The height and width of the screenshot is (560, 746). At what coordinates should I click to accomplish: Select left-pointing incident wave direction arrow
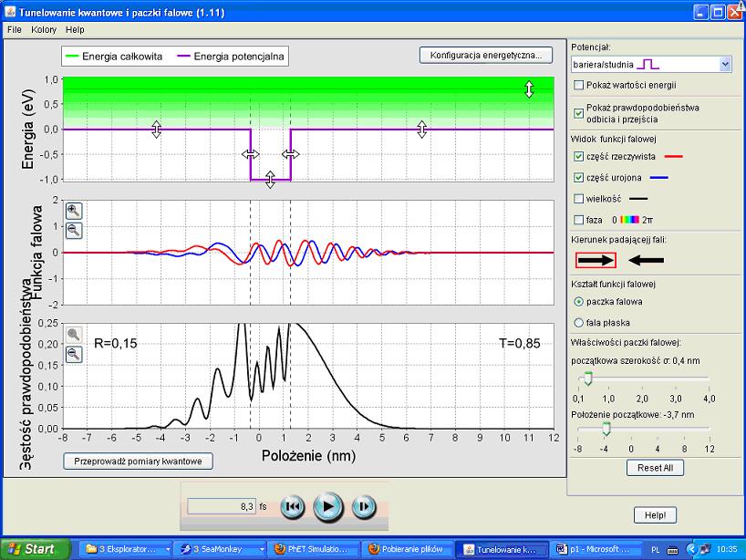646,260
